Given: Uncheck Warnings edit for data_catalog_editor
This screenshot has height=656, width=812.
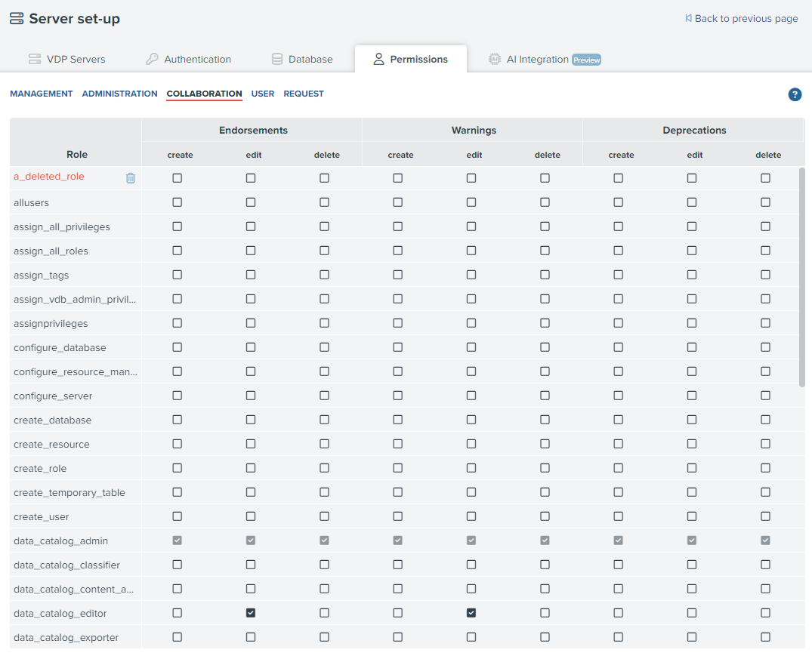Looking at the screenshot, I should pos(471,613).
